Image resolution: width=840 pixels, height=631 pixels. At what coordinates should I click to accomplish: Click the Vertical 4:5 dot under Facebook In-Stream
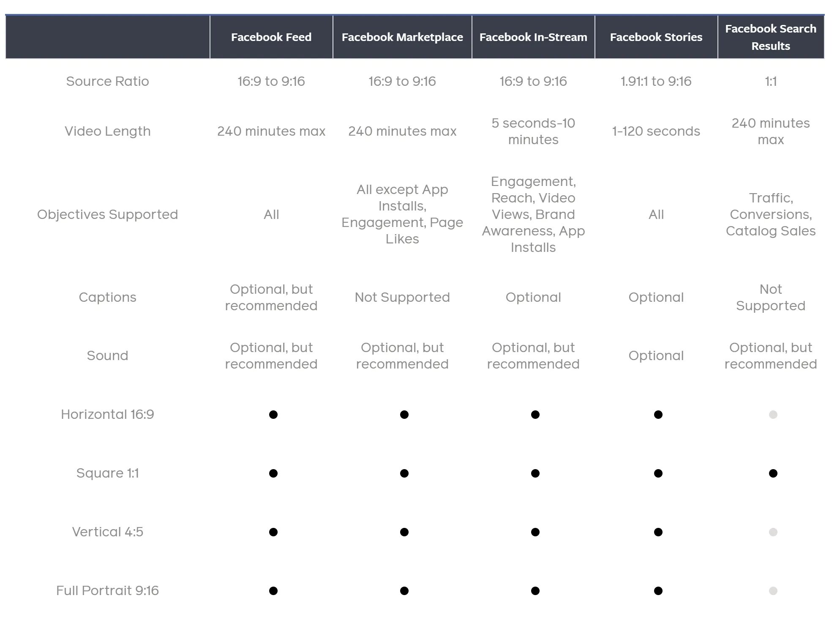[x=535, y=532]
